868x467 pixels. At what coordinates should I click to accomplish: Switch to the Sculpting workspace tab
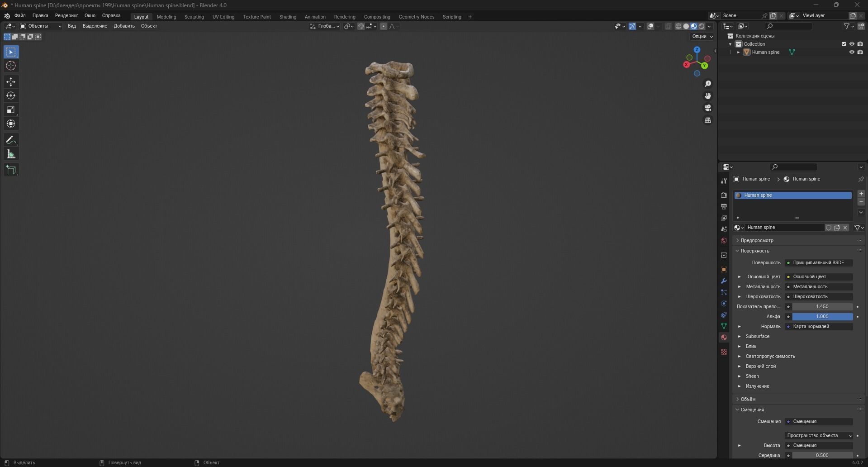pos(194,17)
